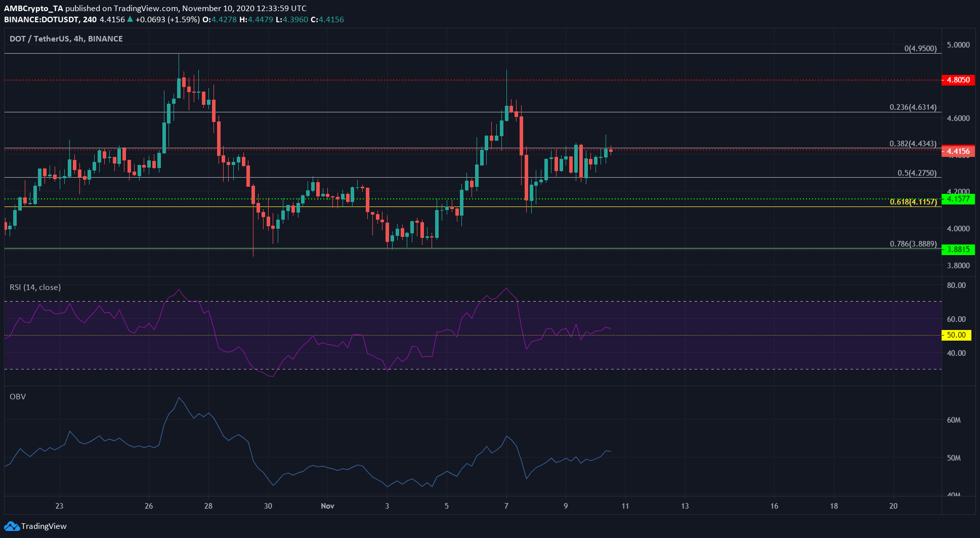Click date 3 on the time axis

pyautogui.click(x=387, y=506)
